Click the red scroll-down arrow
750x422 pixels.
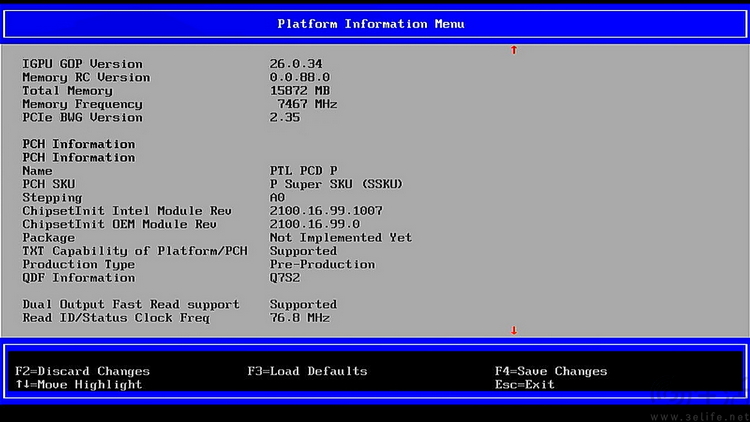pyautogui.click(x=514, y=331)
